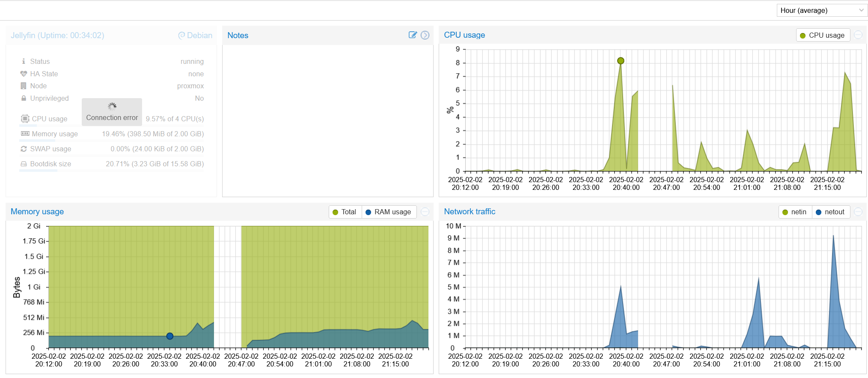
Task: Toggle the netout legend button
Action: point(830,212)
